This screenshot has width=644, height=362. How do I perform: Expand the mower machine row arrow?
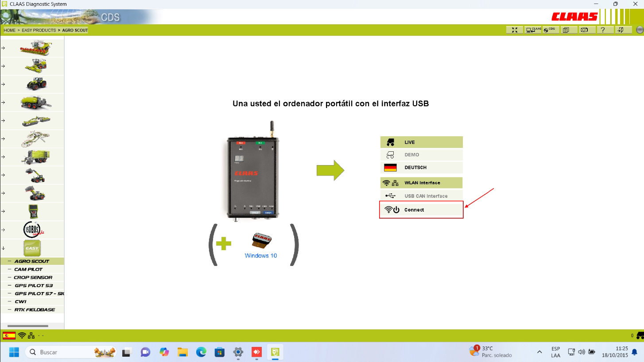pyautogui.click(x=3, y=120)
